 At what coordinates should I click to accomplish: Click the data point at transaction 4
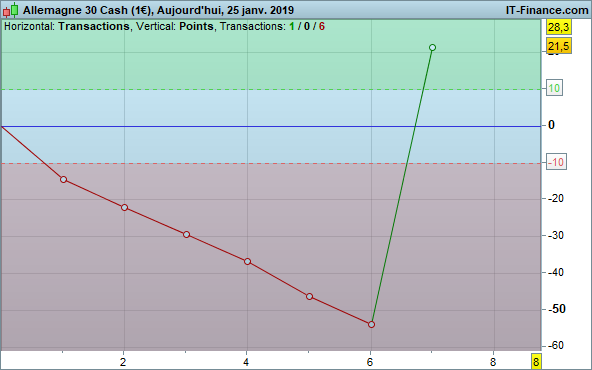(247, 261)
